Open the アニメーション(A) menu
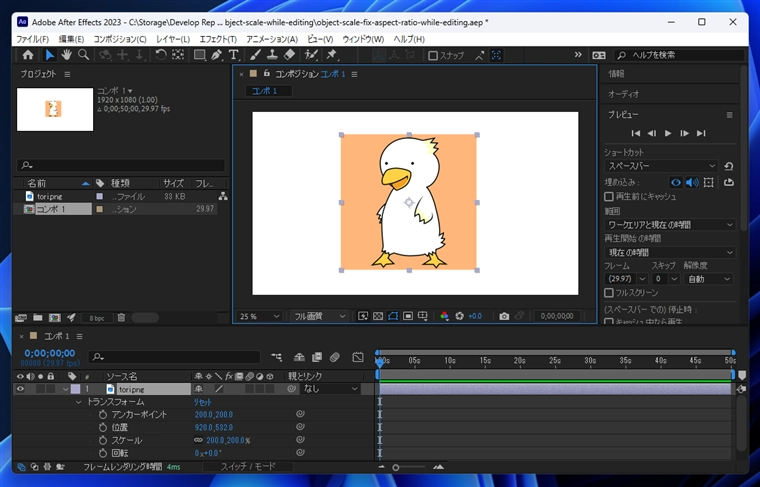 point(272,39)
